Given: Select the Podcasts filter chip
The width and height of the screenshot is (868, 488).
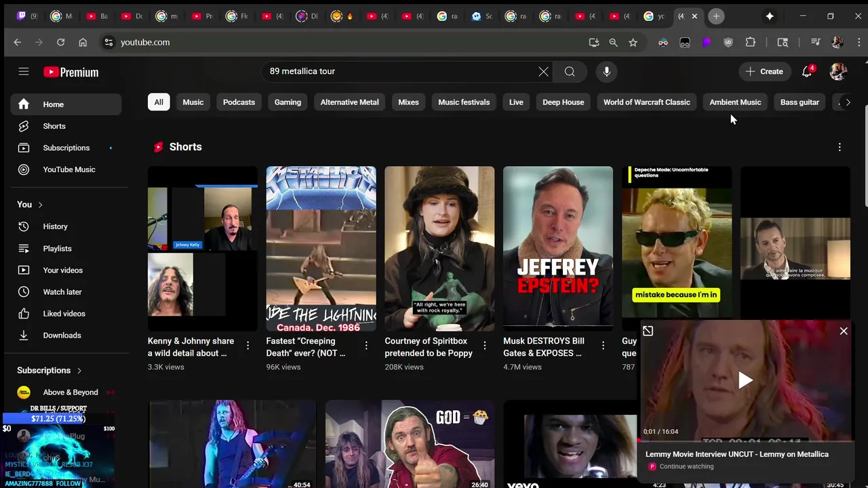Looking at the screenshot, I should (239, 102).
